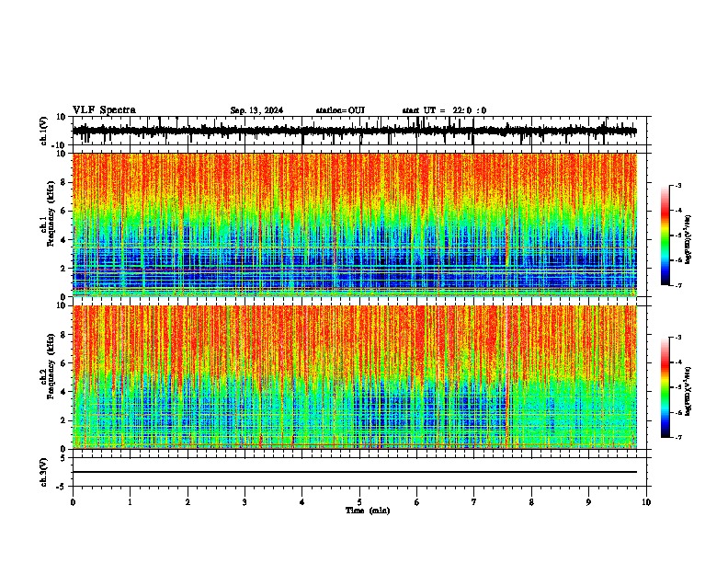Click time axis tick label "5"
728x563 pixels.
tap(359, 502)
